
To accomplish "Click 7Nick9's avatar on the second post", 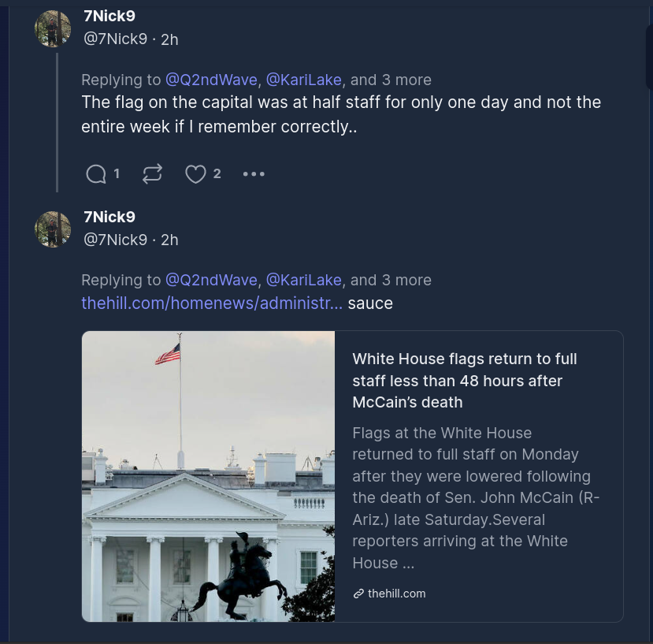I will (53, 229).
